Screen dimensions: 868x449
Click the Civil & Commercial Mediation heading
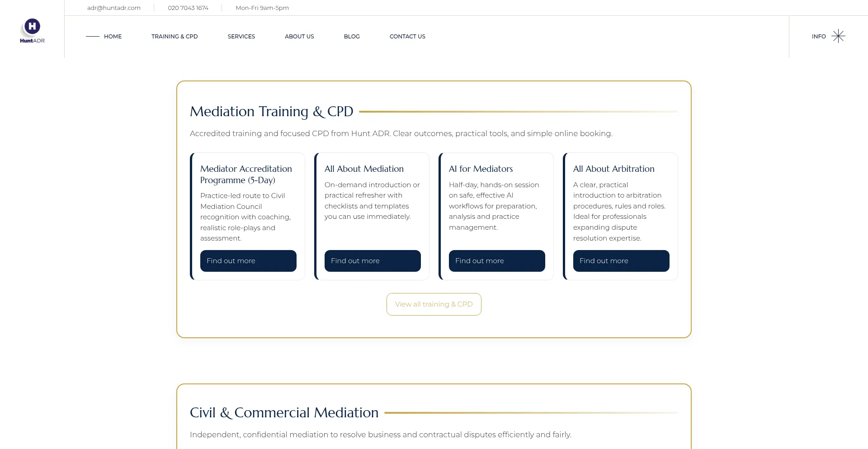[284, 412]
